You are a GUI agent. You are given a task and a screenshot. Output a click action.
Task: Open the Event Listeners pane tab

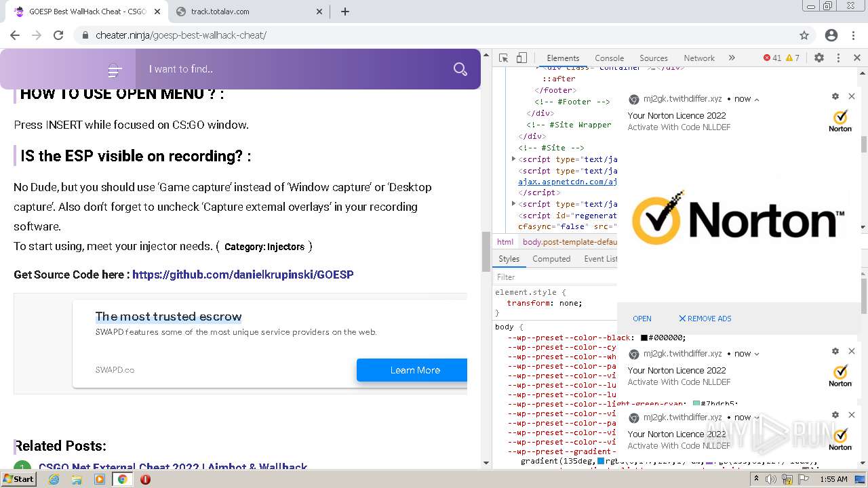(600, 259)
